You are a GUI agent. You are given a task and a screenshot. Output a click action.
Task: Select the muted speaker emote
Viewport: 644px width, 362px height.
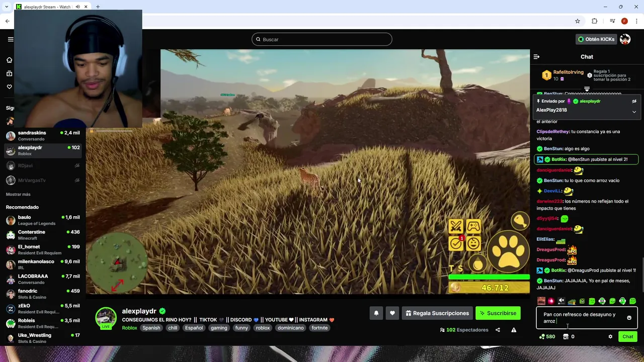point(561,301)
